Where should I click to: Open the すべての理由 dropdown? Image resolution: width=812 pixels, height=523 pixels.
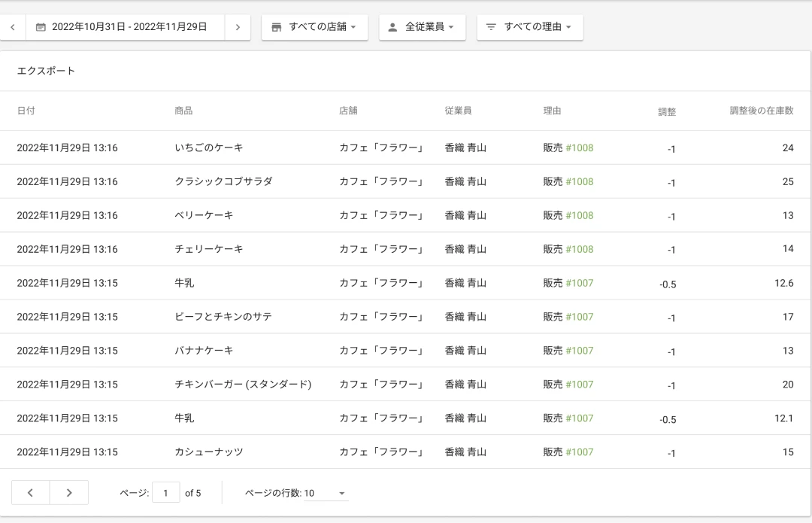coord(530,27)
